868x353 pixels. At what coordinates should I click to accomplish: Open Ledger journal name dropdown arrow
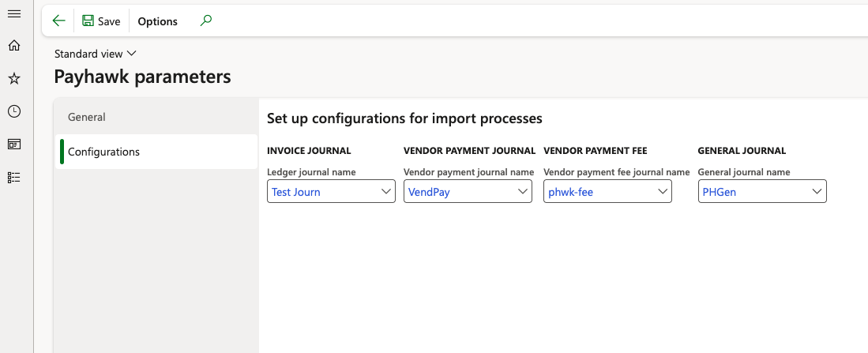386,191
